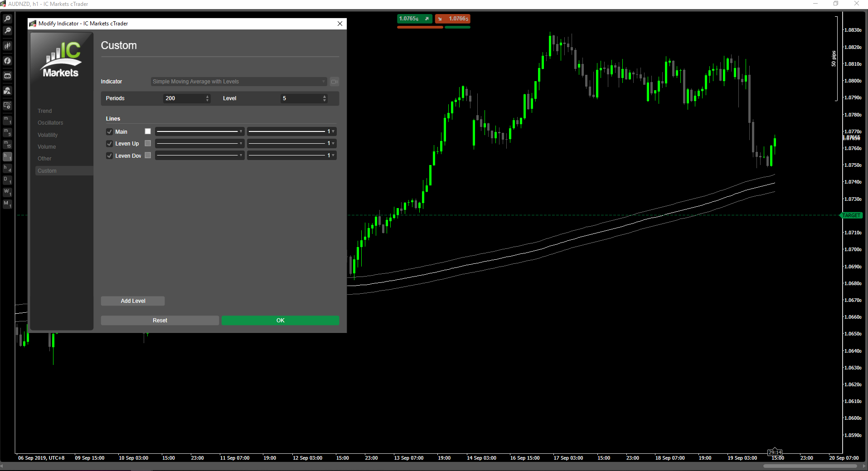868x471 pixels.
Task: Open the Main line color swatch
Action: pos(147,131)
